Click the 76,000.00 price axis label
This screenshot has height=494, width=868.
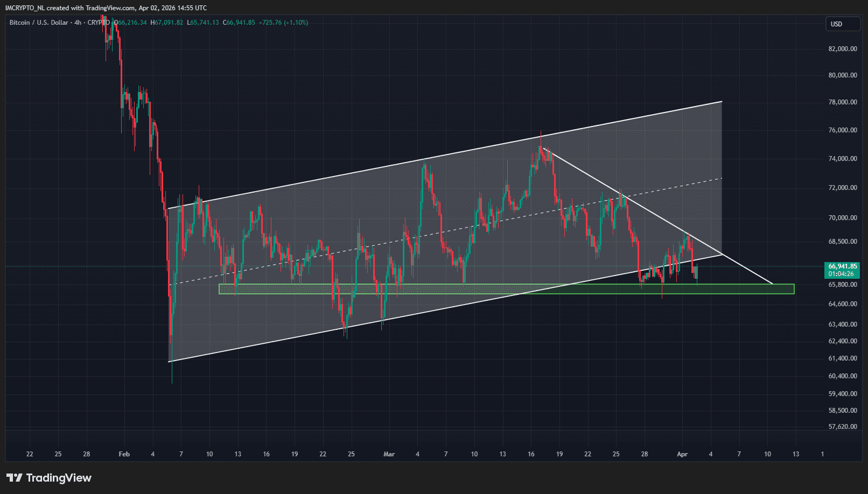(842, 130)
